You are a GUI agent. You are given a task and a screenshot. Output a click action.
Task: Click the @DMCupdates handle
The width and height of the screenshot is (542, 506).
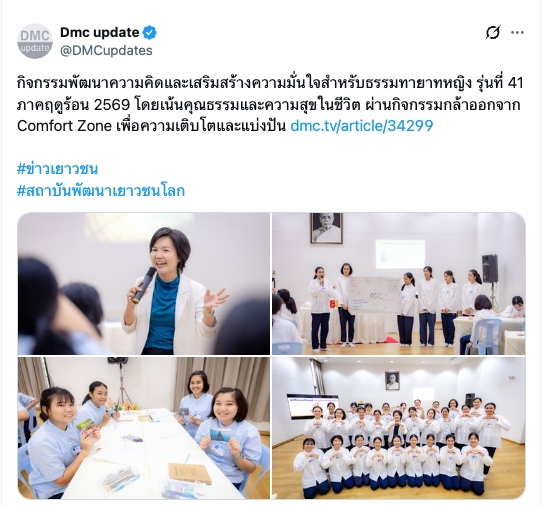pyautogui.click(x=106, y=50)
